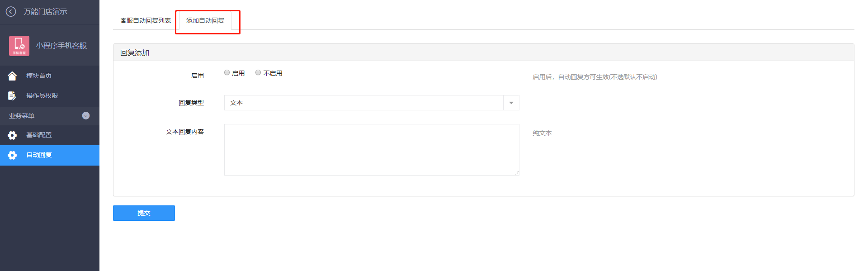Open the 回复类型 dropdown arrow

point(511,103)
